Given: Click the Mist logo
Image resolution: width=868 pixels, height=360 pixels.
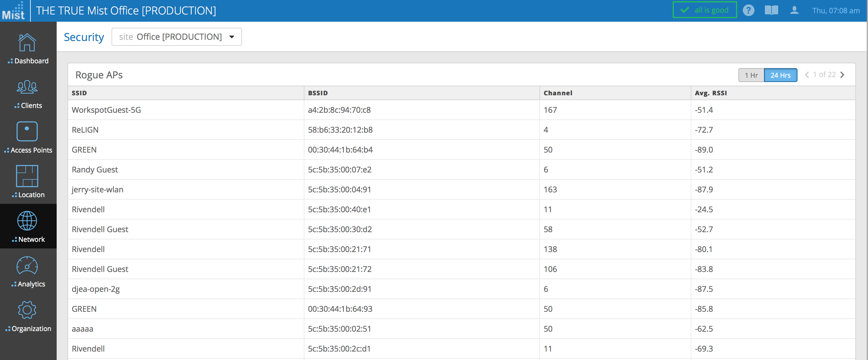Looking at the screenshot, I should point(14,11).
